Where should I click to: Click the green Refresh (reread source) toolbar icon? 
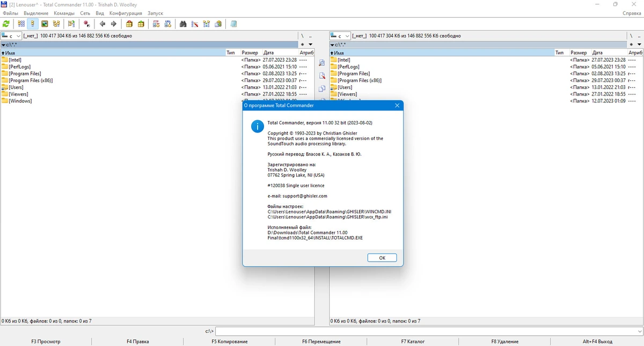(6, 24)
